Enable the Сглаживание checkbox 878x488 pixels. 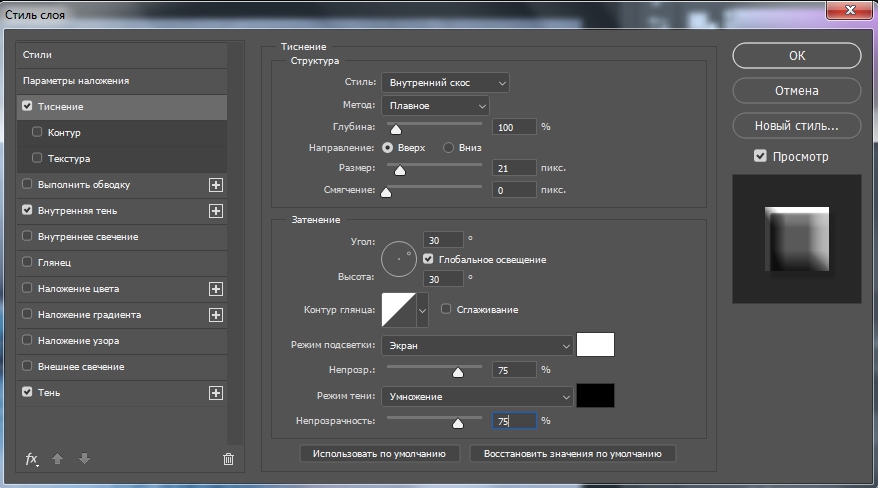pos(446,308)
